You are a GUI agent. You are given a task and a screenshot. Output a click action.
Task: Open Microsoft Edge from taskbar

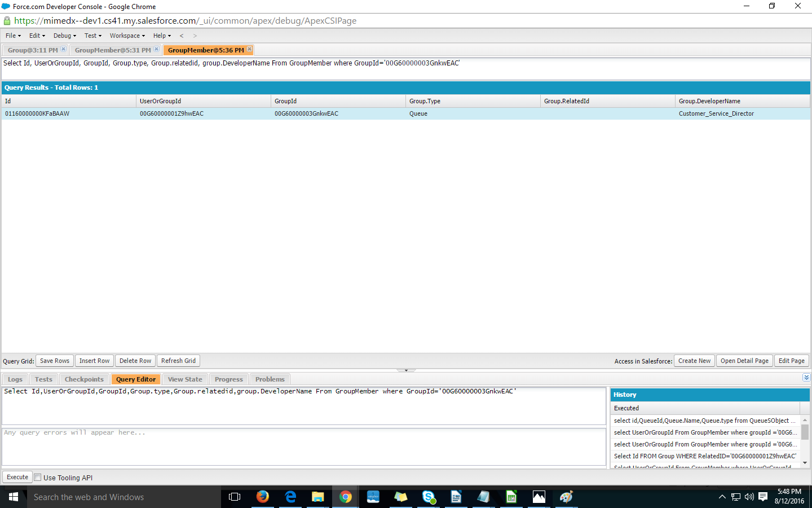click(290, 497)
